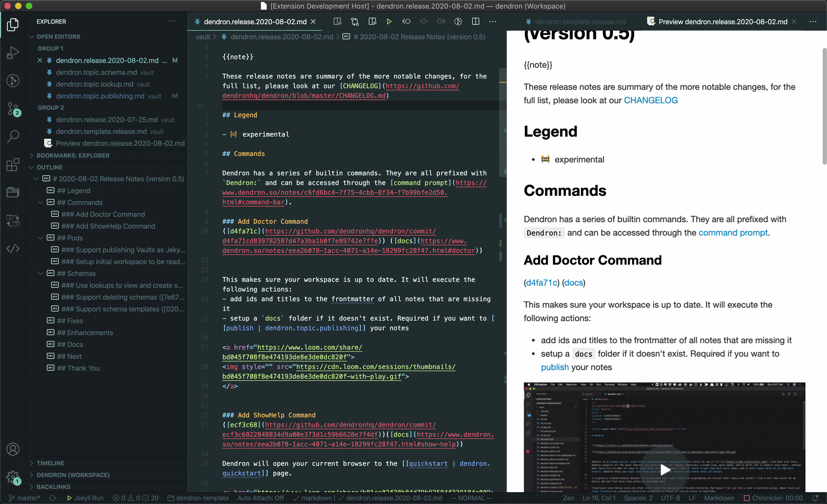Switch to dendron.release.2020-08-02.md editor tab

coord(255,22)
